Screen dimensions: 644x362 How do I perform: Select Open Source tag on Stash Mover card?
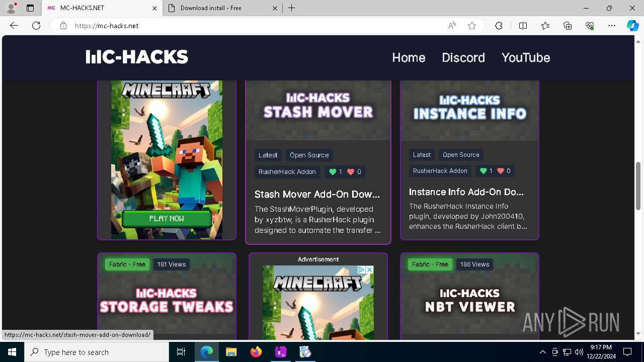click(309, 155)
